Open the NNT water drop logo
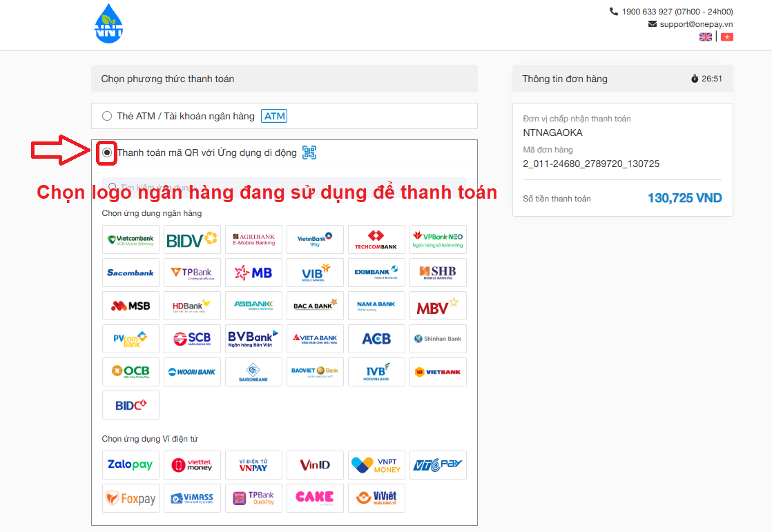 click(108, 23)
